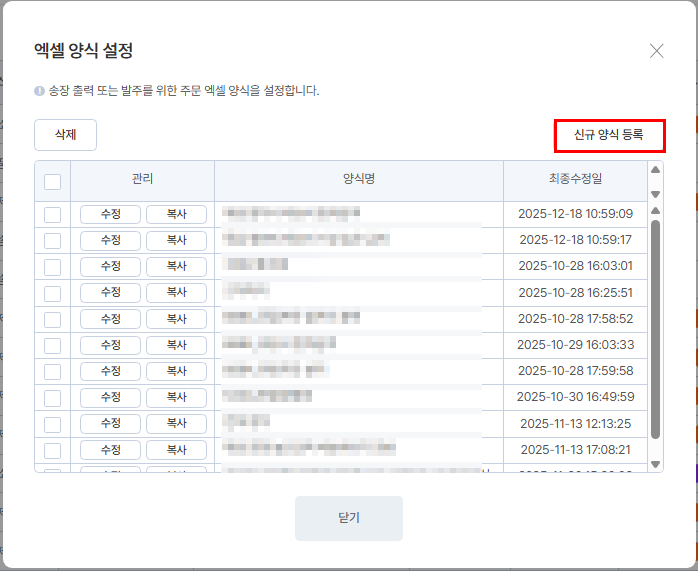698x571 pixels.
Task: Click the 최종수정일 column header
Action: coord(575,179)
